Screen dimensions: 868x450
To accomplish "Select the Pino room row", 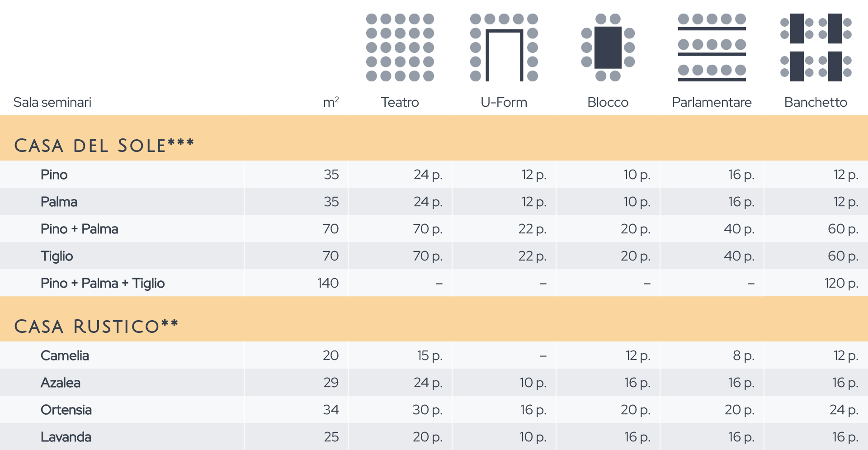I will coord(434,175).
